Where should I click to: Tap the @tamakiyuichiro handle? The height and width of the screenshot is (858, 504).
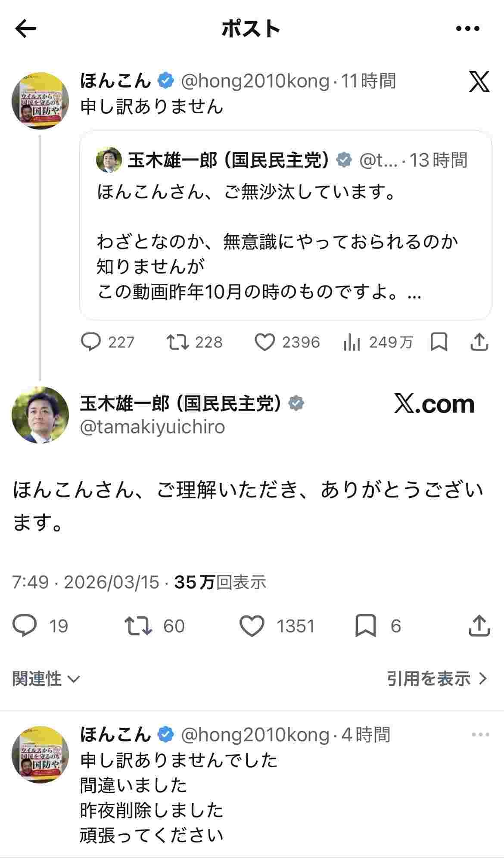click(152, 427)
